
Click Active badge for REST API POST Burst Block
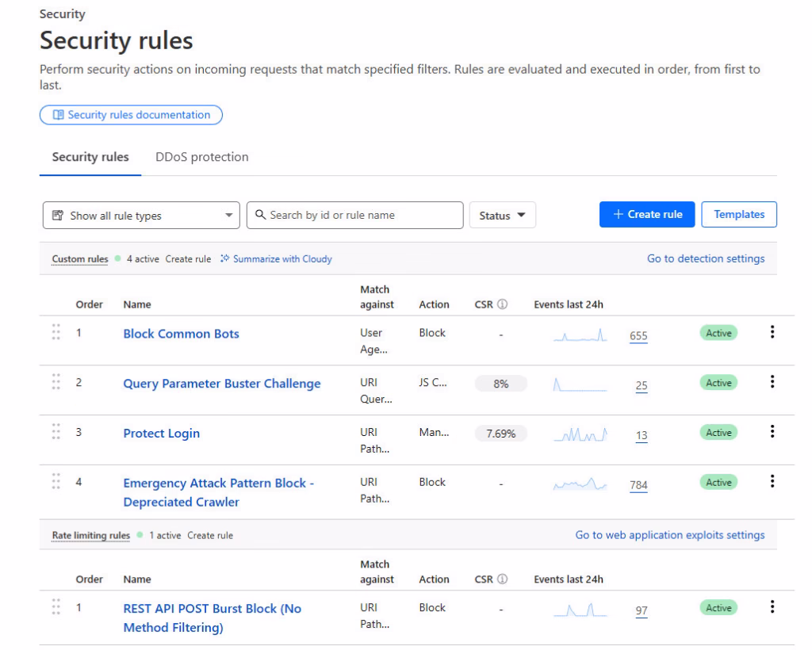(x=718, y=607)
